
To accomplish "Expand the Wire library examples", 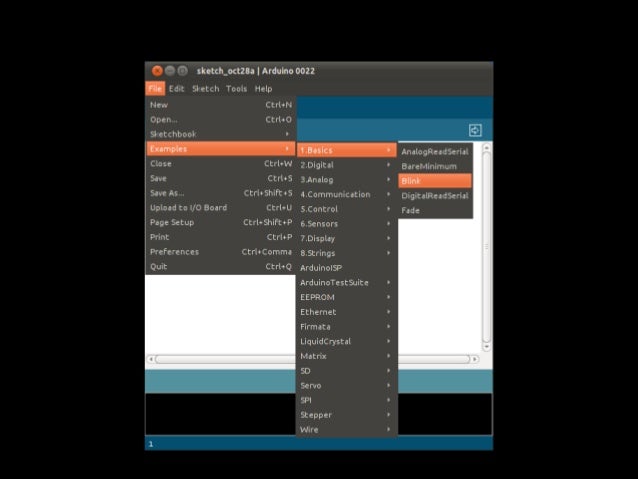I will click(346, 429).
